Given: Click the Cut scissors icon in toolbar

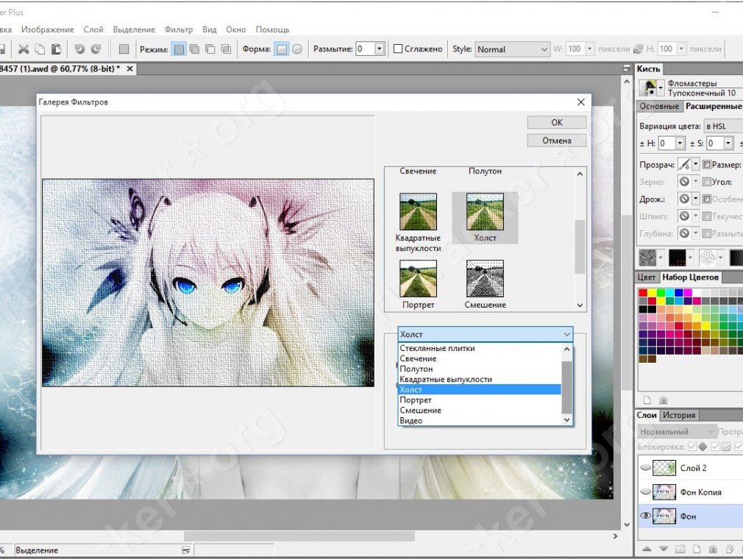Looking at the screenshot, I should [x=24, y=49].
